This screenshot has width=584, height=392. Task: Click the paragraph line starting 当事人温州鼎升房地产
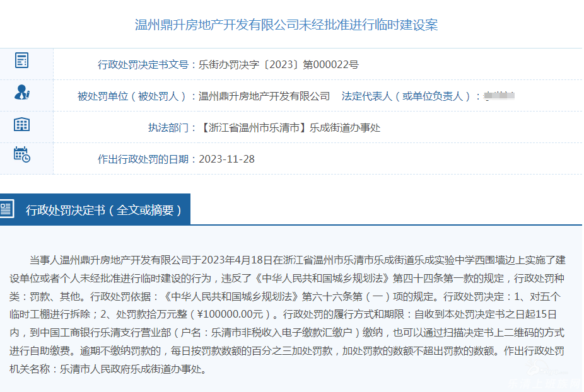tap(298, 260)
